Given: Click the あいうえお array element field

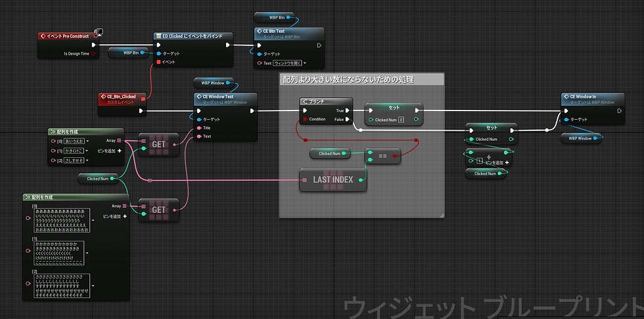Looking at the screenshot, I should point(74,141).
